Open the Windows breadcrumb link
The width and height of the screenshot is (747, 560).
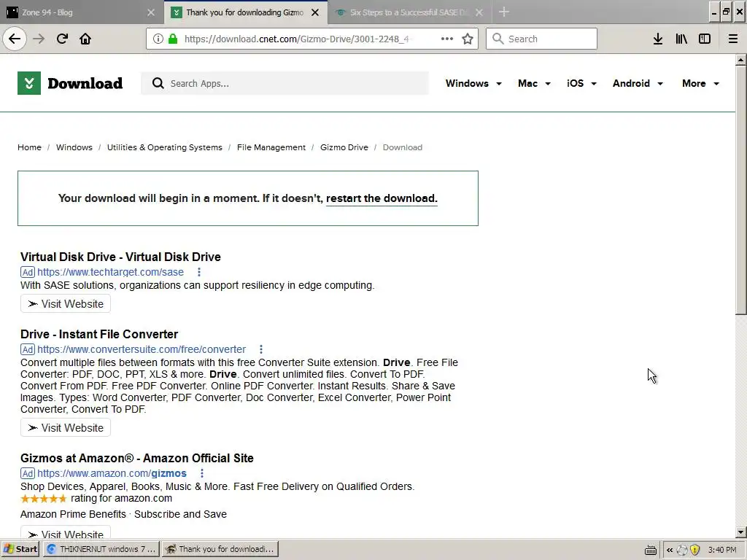[x=74, y=147]
